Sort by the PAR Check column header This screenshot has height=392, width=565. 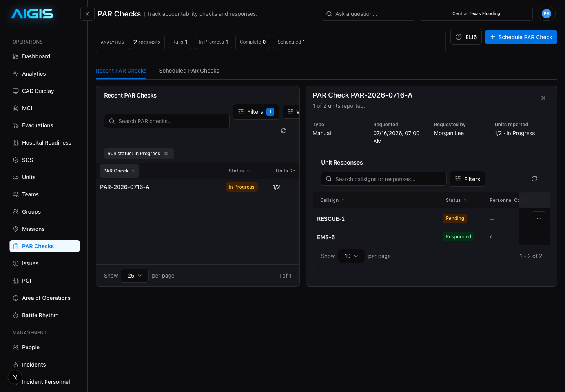pyautogui.click(x=119, y=171)
